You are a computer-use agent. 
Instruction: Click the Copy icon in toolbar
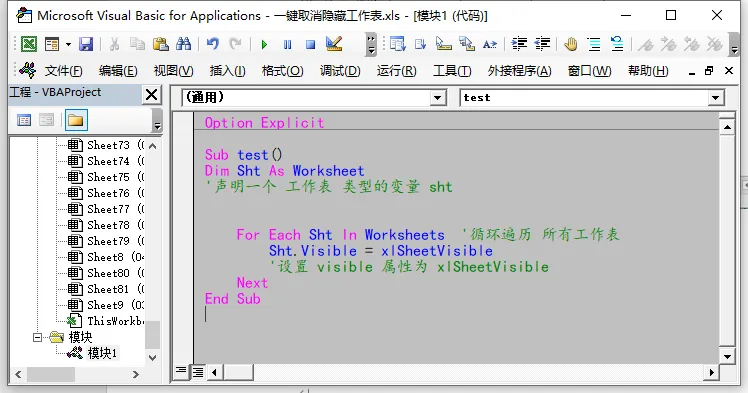tap(137, 44)
